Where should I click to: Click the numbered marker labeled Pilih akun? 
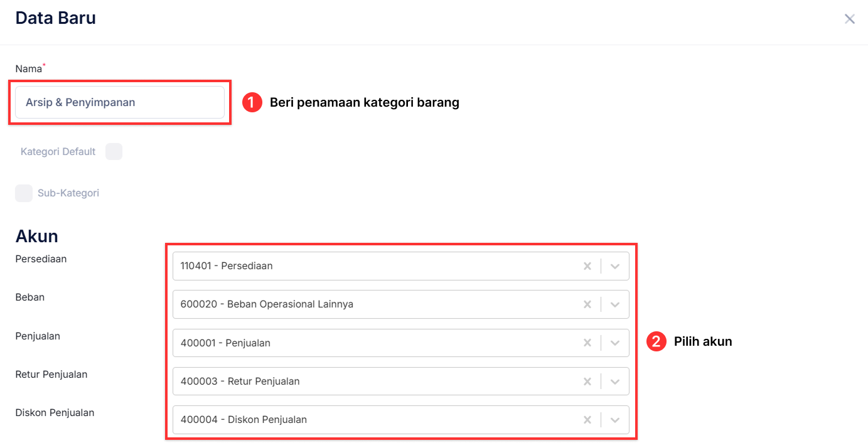coord(655,341)
